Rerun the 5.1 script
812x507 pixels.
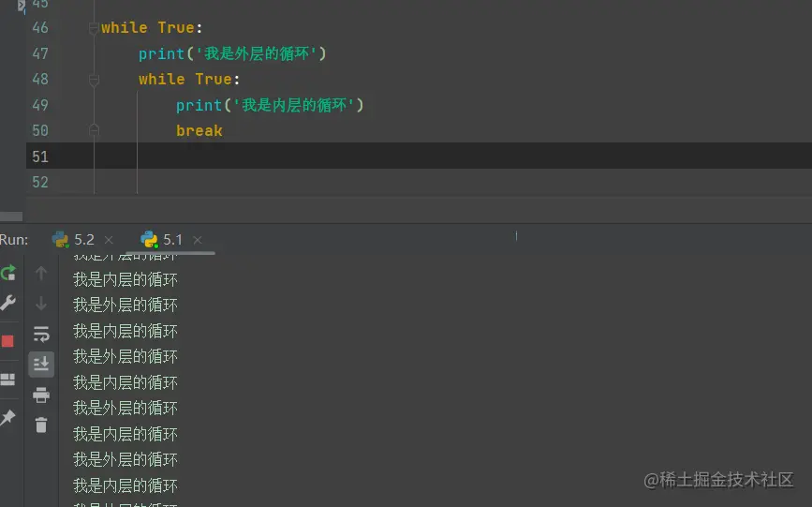click(8, 273)
